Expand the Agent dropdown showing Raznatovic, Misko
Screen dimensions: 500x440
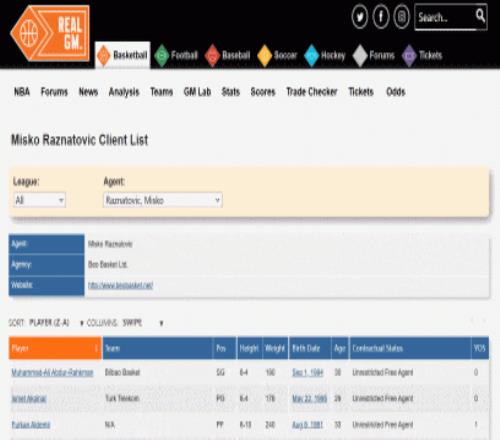163,200
